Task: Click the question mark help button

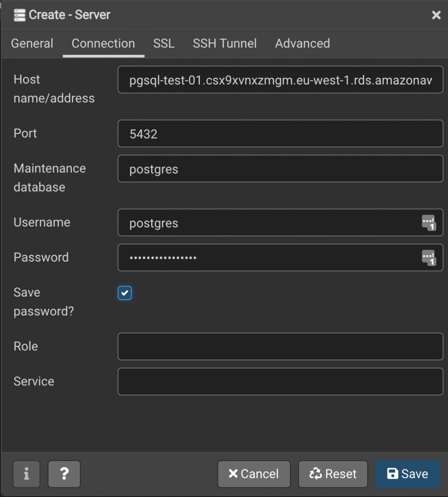Action: [64, 474]
